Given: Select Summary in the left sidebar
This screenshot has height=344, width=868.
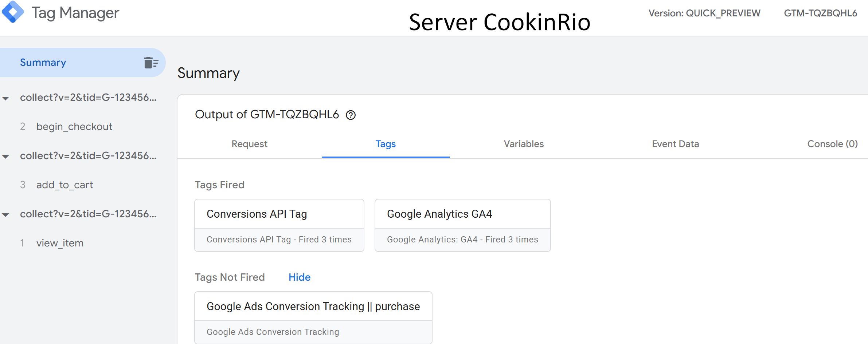Looking at the screenshot, I should pos(43,63).
